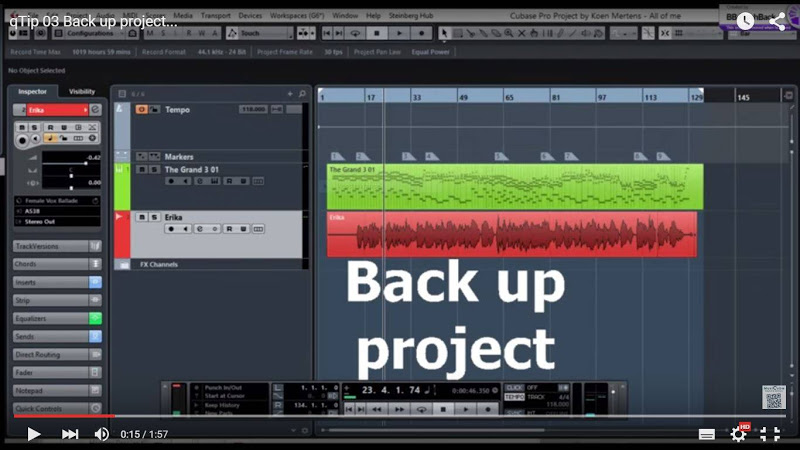Solo The Grand 3 01 track

154,169
